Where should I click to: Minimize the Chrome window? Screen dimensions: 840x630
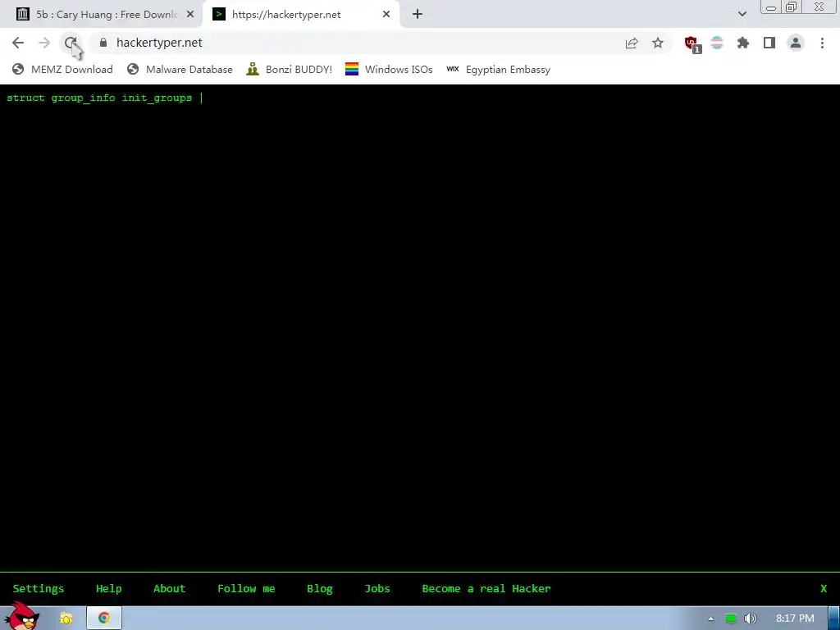[771, 7]
